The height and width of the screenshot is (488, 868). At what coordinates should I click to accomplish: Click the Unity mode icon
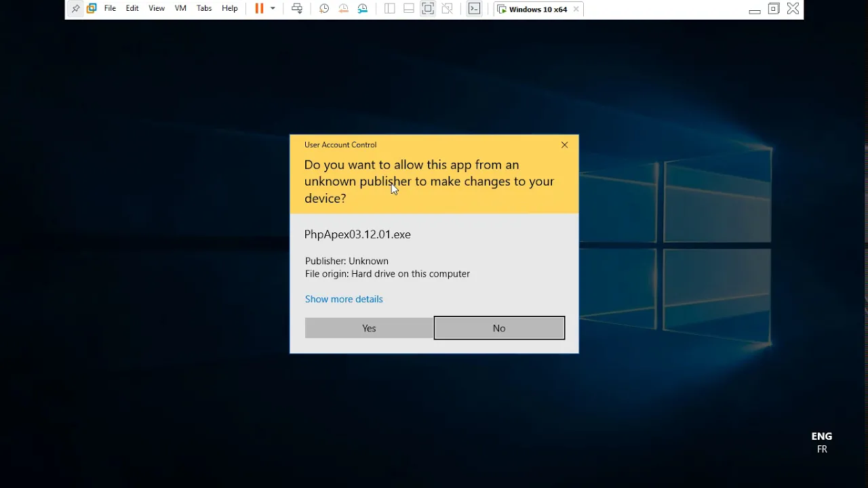tap(448, 9)
